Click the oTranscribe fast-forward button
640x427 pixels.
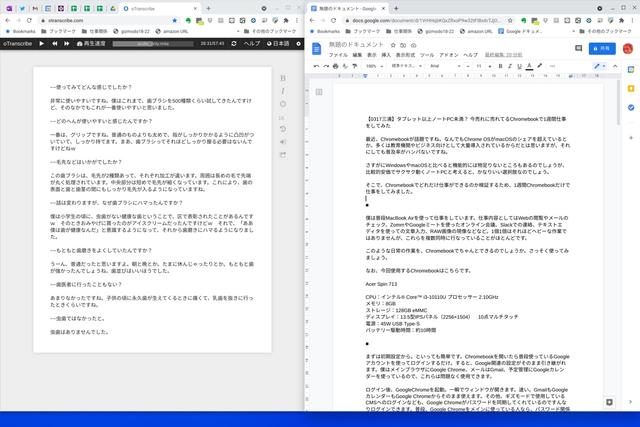(x=67, y=43)
